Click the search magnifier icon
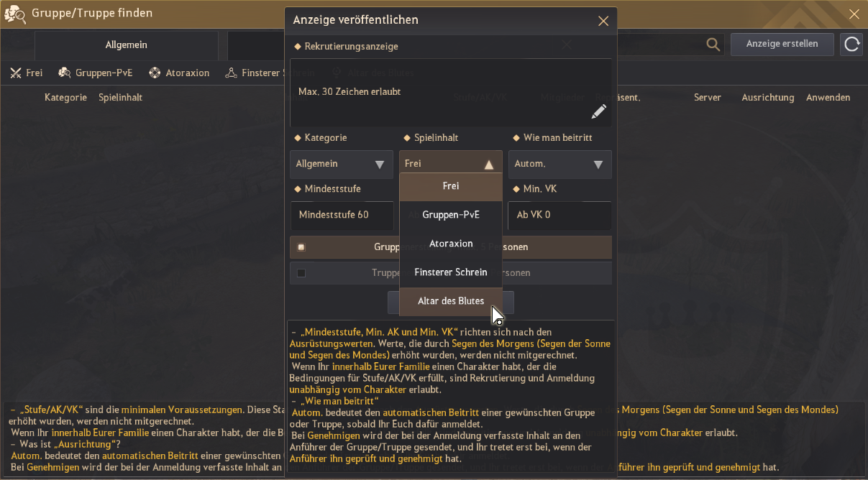Image resolution: width=868 pixels, height=480 pixels. tap(713, 45)
